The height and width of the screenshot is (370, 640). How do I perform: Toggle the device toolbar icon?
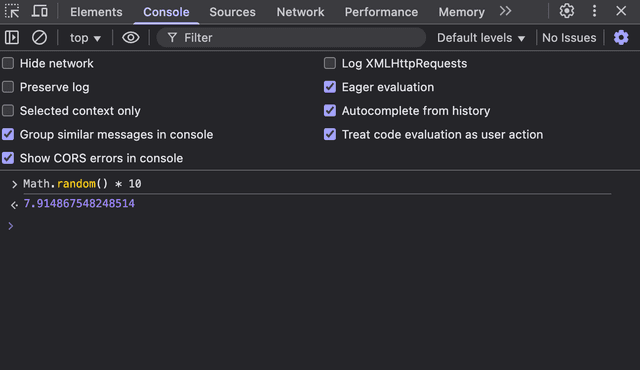tap(40, 11)
